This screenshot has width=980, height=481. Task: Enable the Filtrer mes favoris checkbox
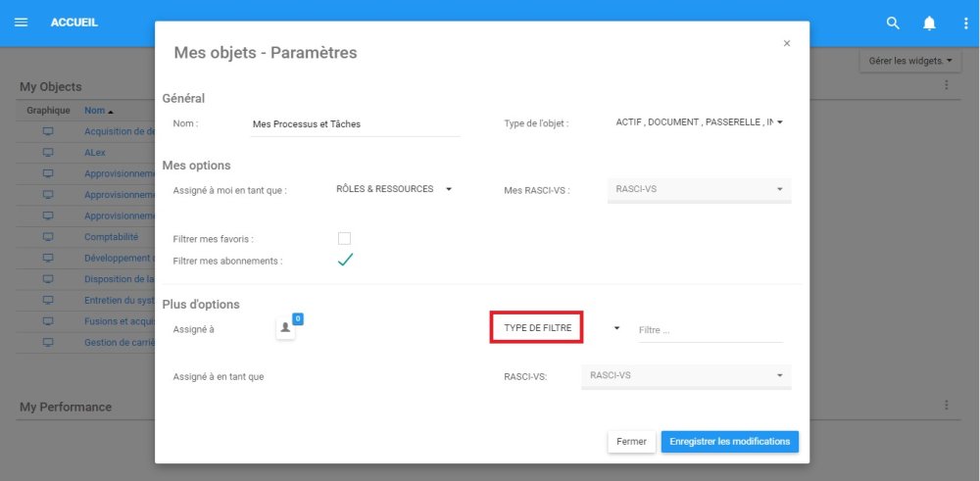click(344, 238)
